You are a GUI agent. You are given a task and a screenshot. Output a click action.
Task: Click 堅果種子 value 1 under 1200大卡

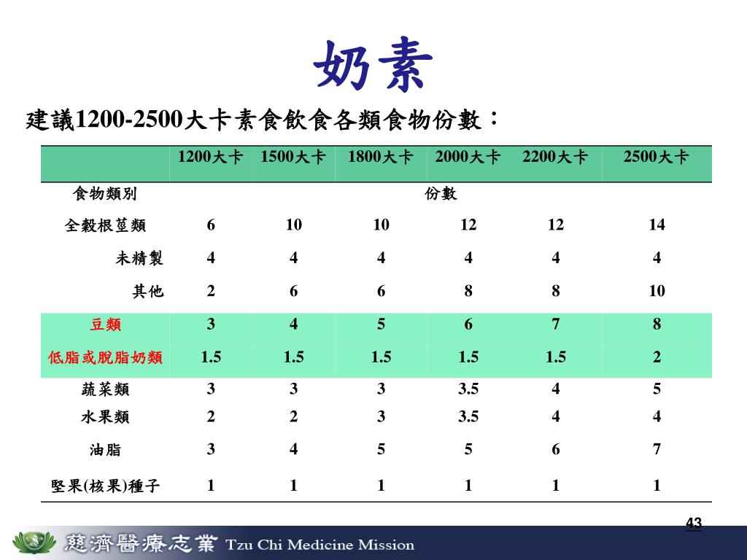coord(211,485)
